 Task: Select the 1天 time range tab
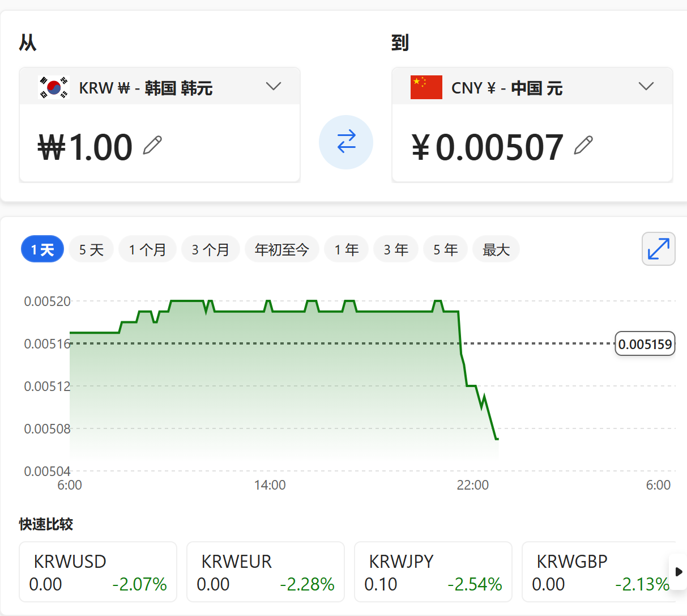point(42,249)
